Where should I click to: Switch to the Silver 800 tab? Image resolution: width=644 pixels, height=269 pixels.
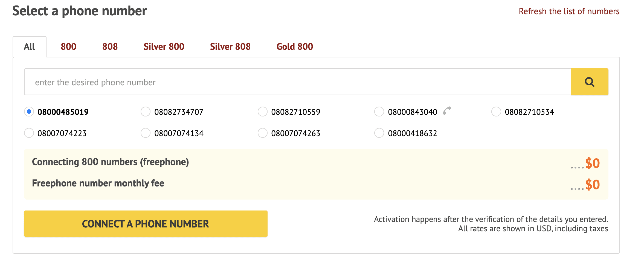click(x=164, y=47)
